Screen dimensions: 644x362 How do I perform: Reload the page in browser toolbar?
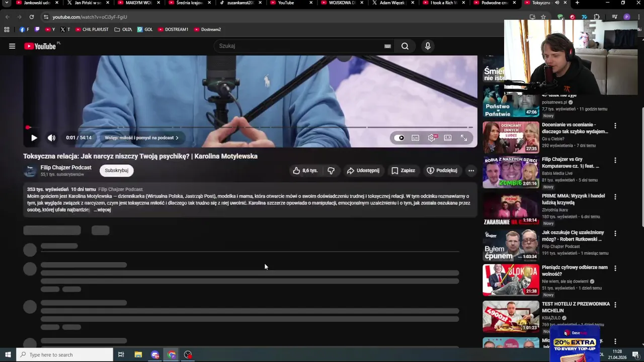click(x=31, y=17)
